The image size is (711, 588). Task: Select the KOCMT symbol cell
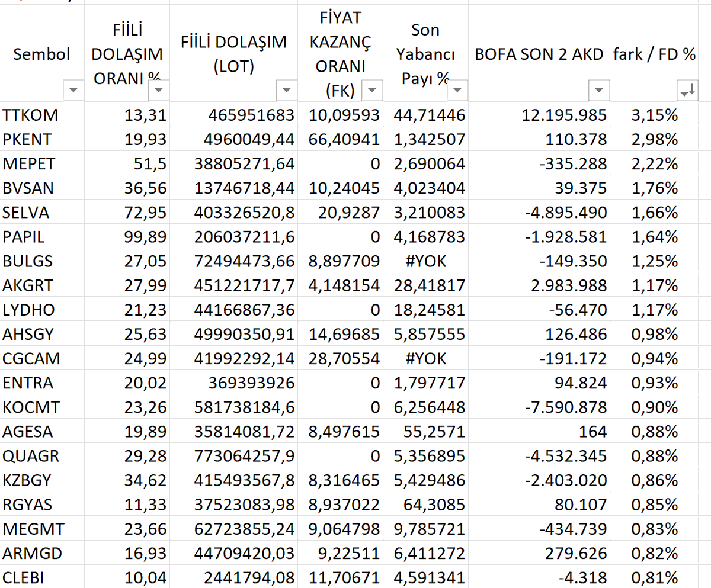pyautogui.click(x=42, y=407)
